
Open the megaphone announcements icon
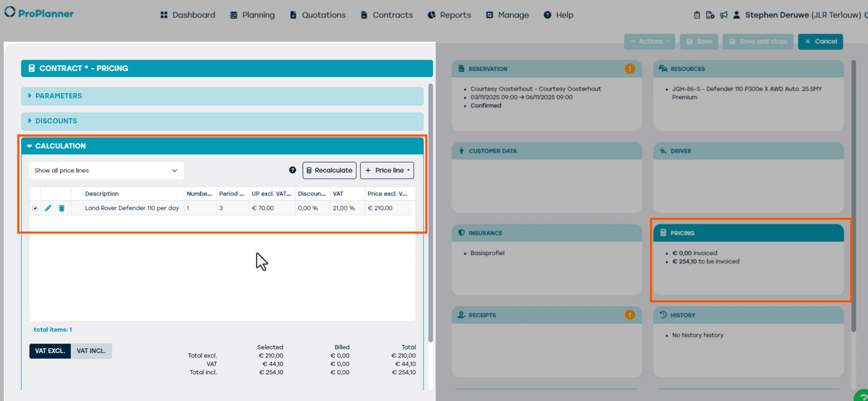pos(724,15)
